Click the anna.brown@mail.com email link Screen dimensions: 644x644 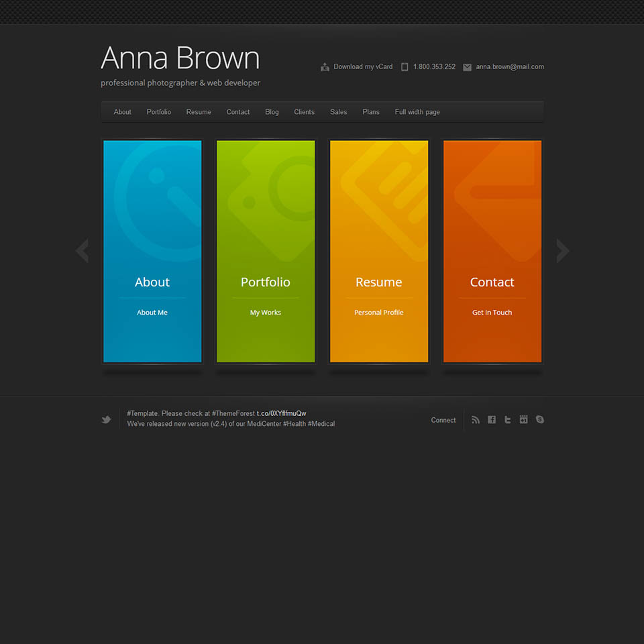(x=510, y=67)
